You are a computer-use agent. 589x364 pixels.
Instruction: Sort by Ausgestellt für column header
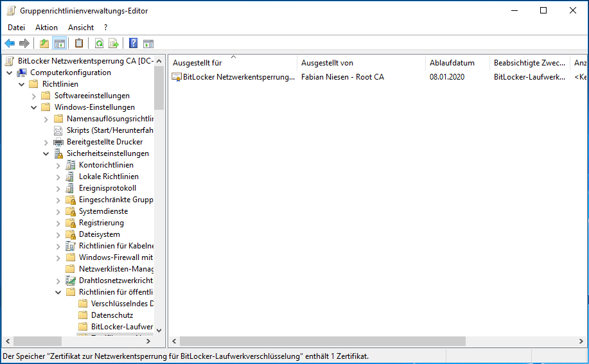(233, 63)
